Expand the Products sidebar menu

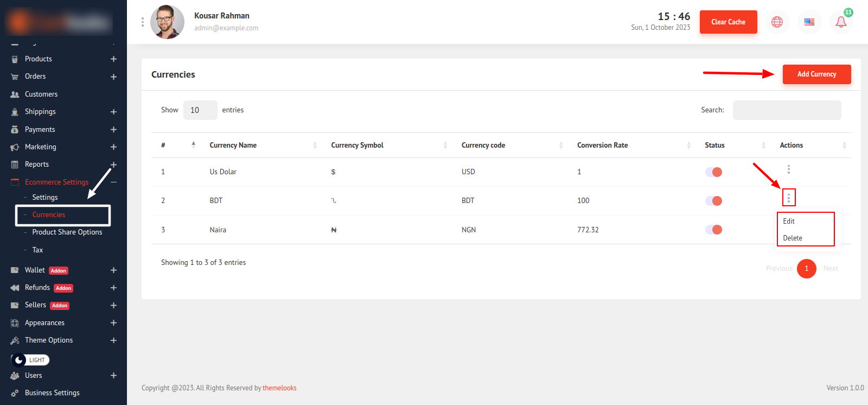pos(113,59)
